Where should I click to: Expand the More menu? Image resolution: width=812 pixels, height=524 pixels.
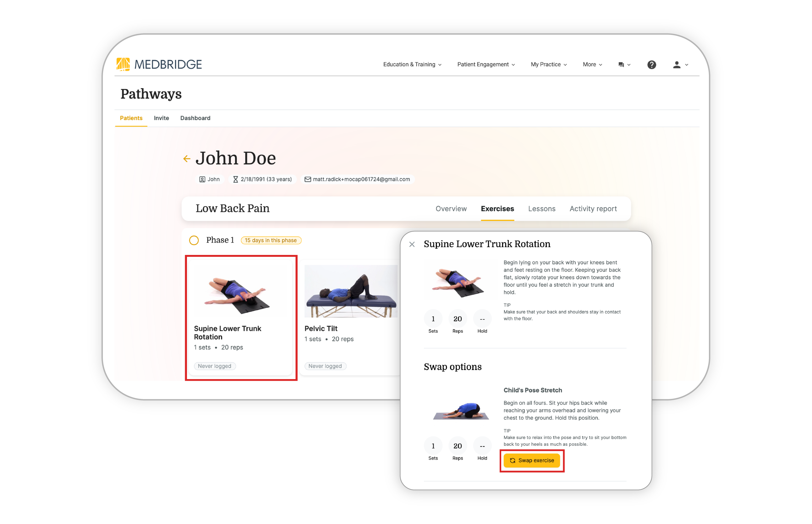pos(592,64)
